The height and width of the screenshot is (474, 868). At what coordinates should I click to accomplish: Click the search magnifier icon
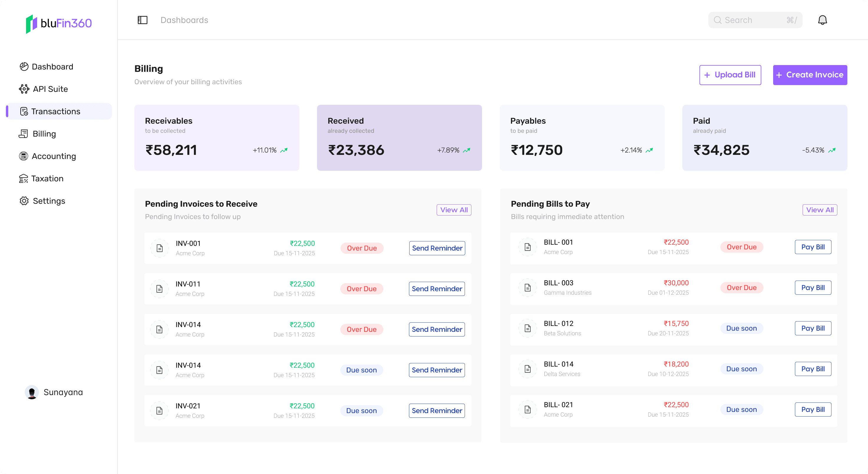point(718,20)
